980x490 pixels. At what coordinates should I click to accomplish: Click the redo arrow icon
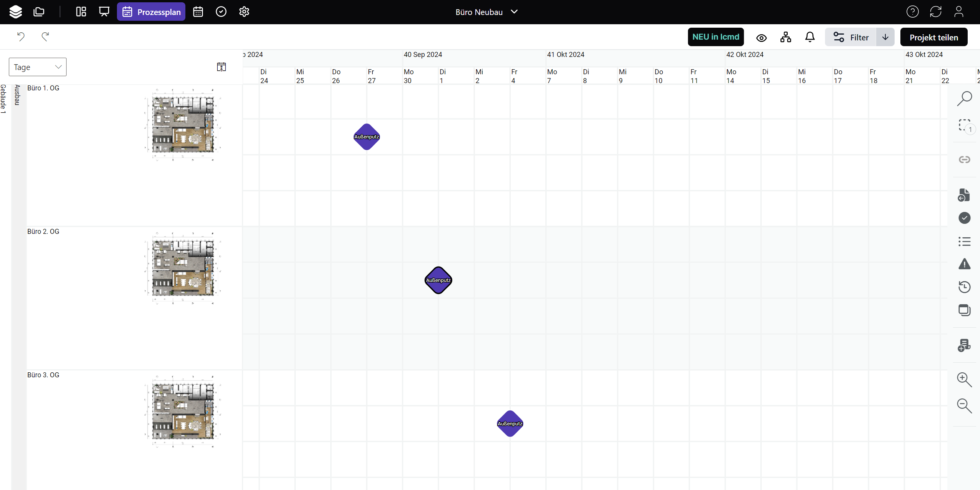pos(45,37)
